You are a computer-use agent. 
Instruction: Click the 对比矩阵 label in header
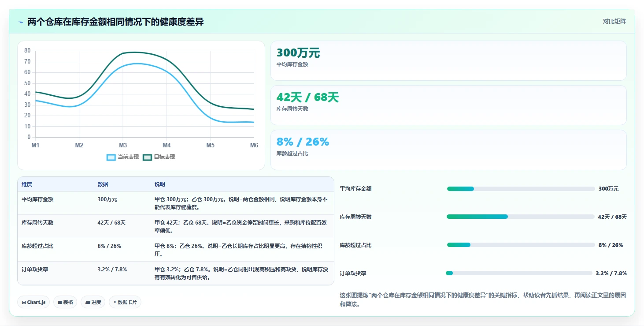pyautogui.click(x=614, y=21)
